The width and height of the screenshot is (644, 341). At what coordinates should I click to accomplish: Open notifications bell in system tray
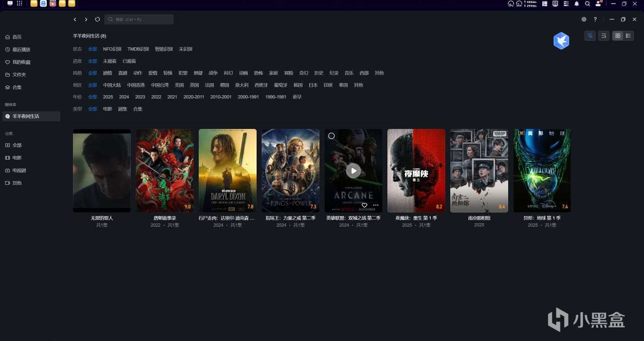click(x=577, y=4)
